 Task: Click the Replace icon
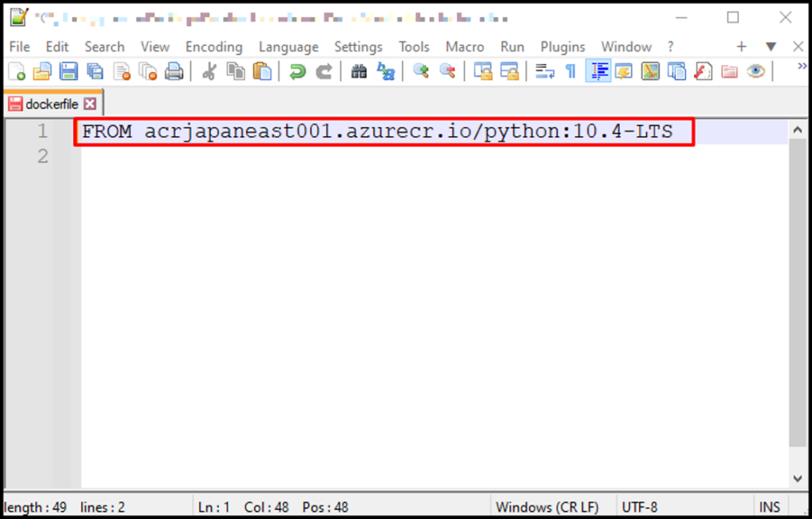coord(386,71)
